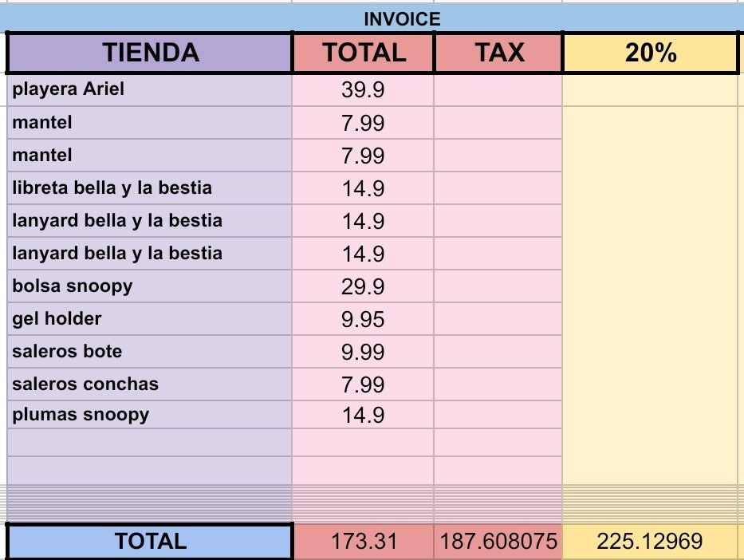Click the 225.12969 total cell
The height and width of the screenshot is (560, 744).
[650, 541]
